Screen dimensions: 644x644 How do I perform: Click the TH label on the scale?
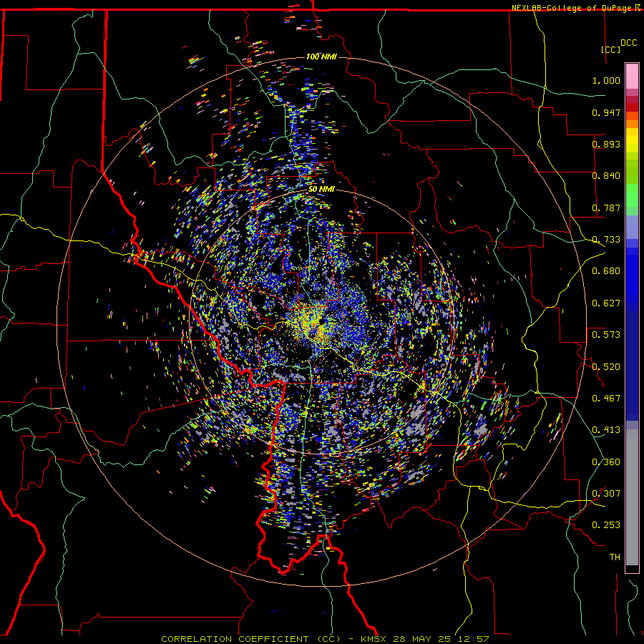coord(615,557)
